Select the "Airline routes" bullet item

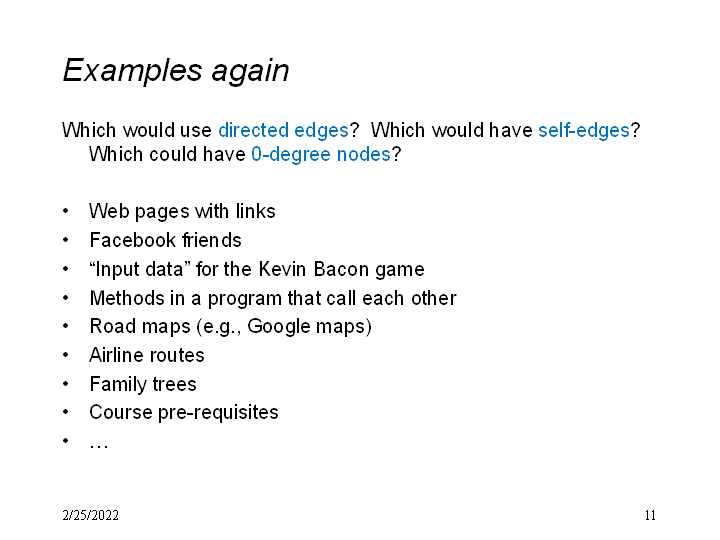tap(147, 355)
